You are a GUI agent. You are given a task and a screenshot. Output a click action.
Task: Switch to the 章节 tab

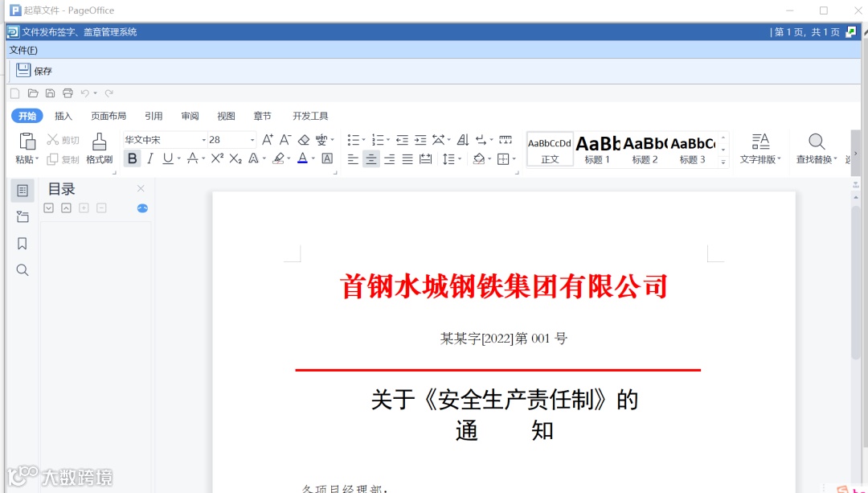[x=262, y=116]
